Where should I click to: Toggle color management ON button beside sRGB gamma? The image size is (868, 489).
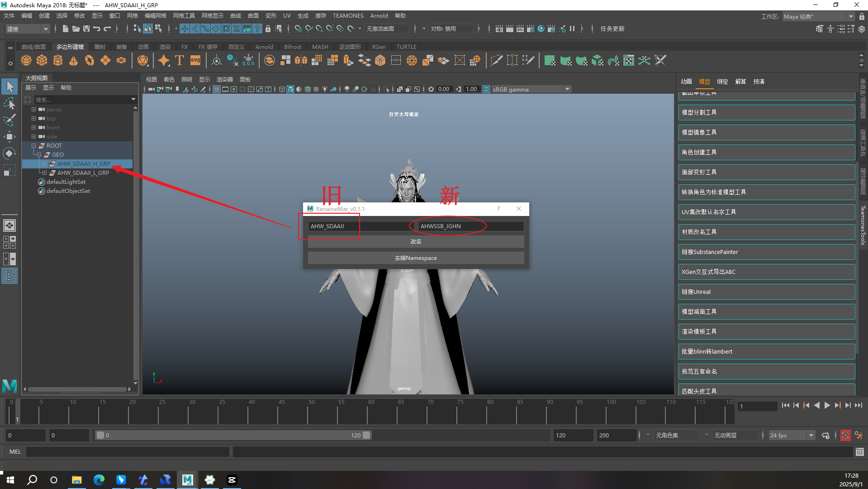[x=486, y=89]
